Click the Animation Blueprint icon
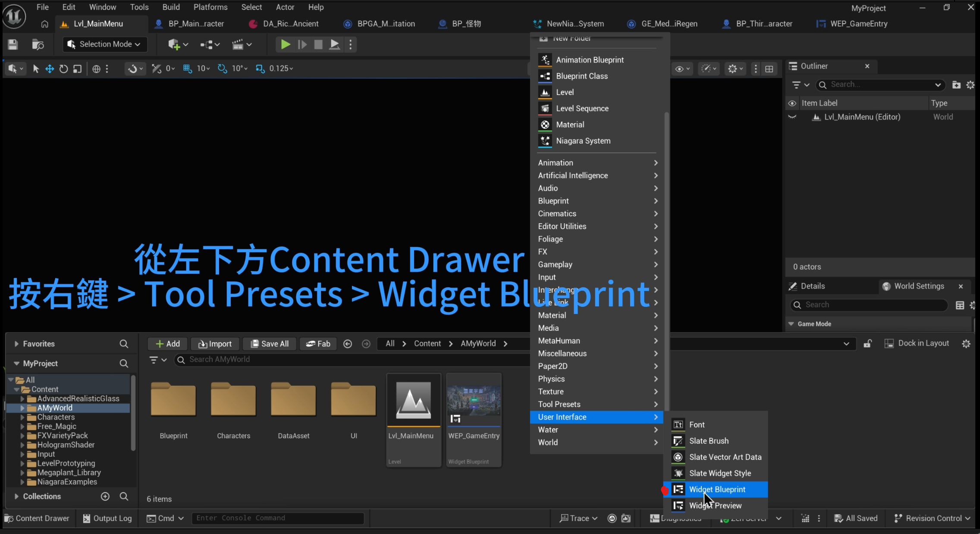This screenshot has width=980, height=534. 545,60
